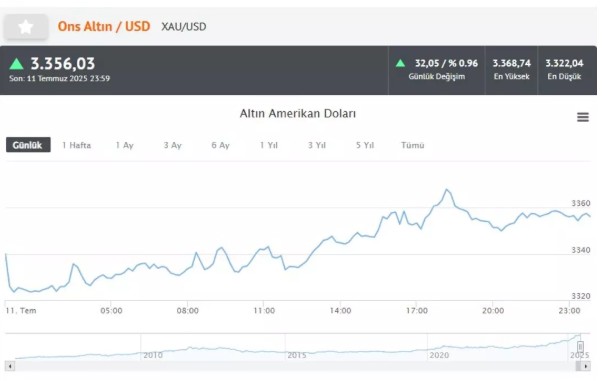
Task: Click the green arrow next to 32,05
Action: tap(400, 63)
